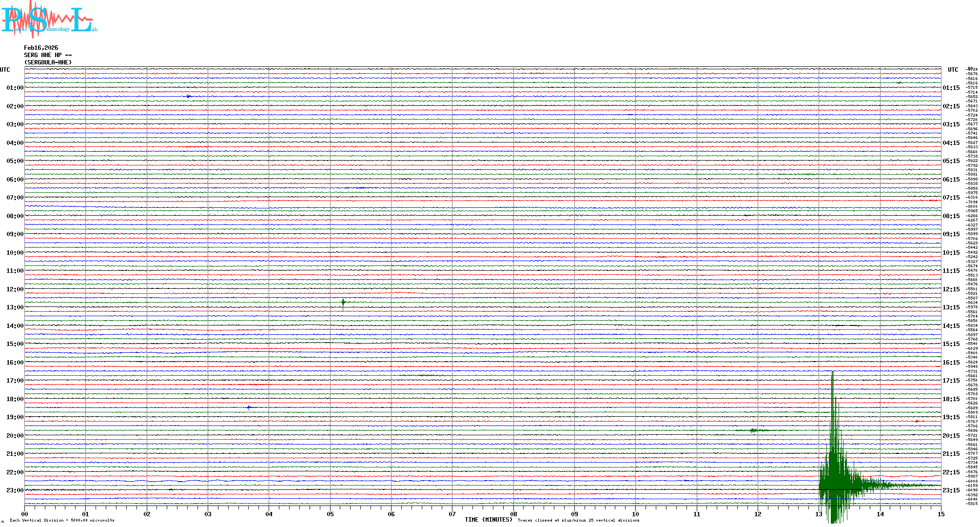Click the 13:00 hour label on left
This screenshot has height=527, width=980.
tap(15, 307)
